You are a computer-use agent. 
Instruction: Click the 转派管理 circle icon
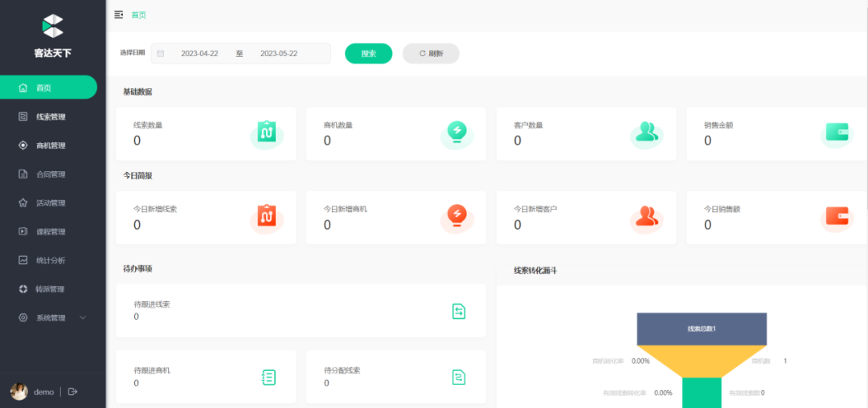[x=23, y=288]
